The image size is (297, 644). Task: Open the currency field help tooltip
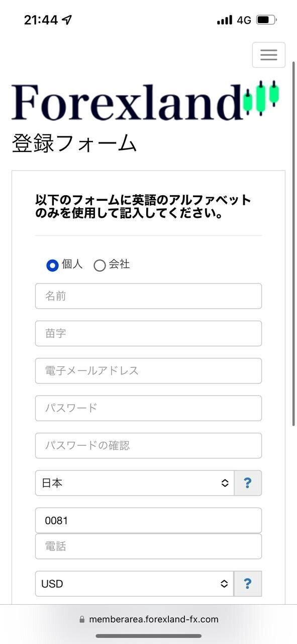(248, 584)
